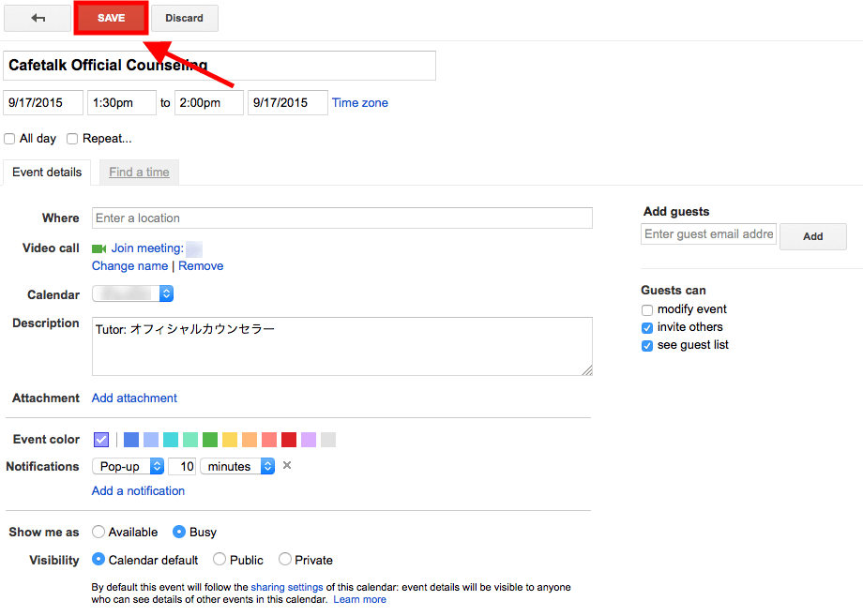The image size is (863, 616).
Task: Click the end date field
Action: click(288, 103)
